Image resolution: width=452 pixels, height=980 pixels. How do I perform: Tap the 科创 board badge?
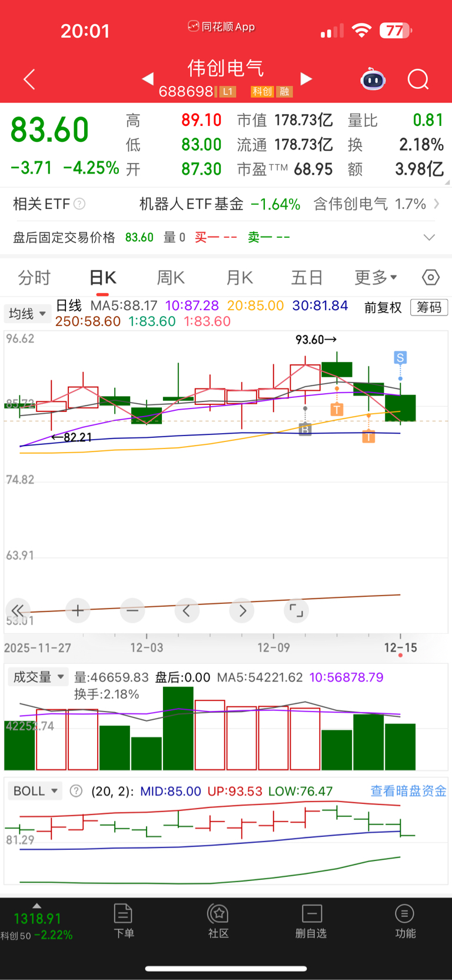(x=262, y=91)
